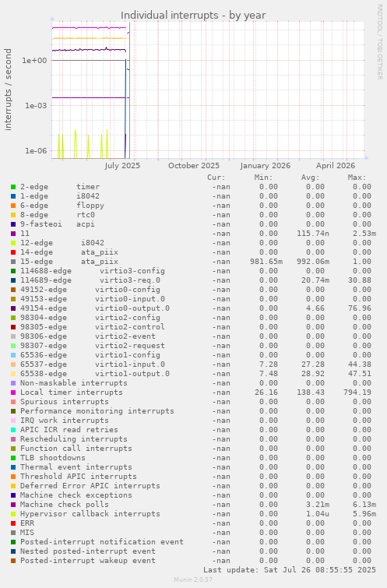Image resolution: width=387 pixels, height=588 pixels.
Task: Click the January 2026 x-axis label
Action: point(265,165)
